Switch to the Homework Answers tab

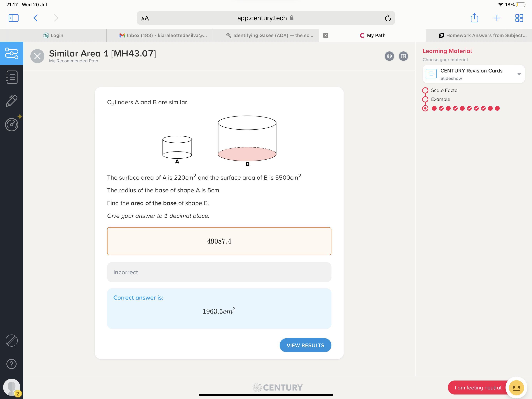point(483,35)
